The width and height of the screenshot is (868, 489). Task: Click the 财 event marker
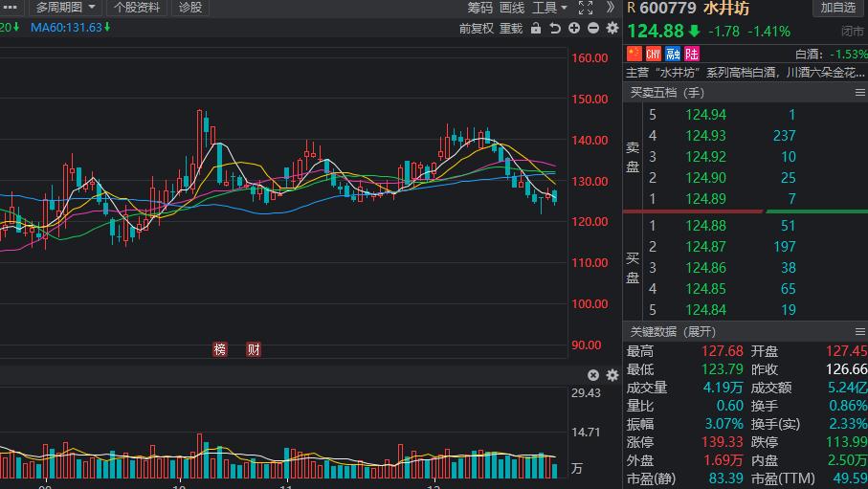tap(254, 349)
